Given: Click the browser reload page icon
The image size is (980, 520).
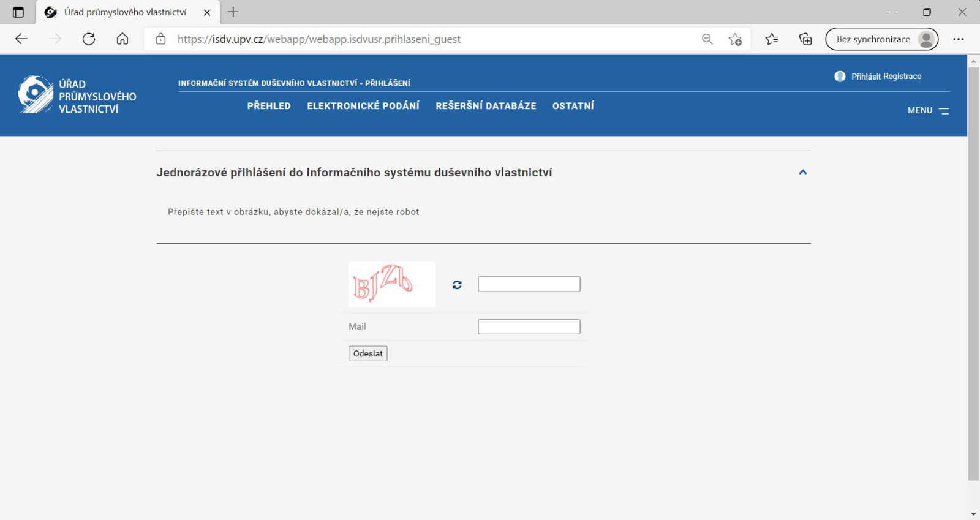Looking at the screenshot, I should (x=89, y=39).
